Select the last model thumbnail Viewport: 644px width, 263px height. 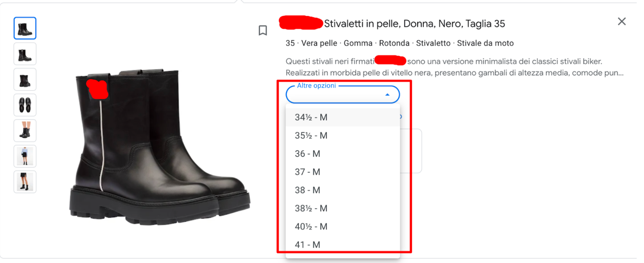coord(25,182)
